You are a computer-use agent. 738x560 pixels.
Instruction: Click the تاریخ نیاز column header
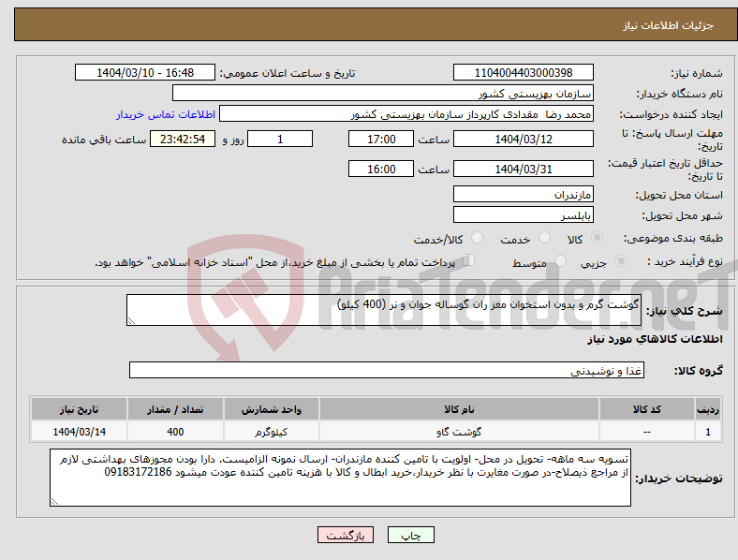pos(79,409)
